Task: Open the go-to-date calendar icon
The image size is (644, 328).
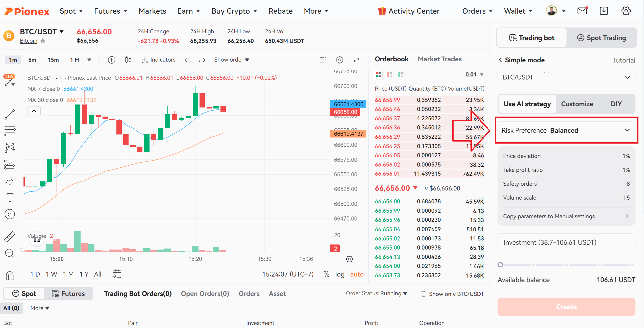Action: tap(117, 274)
